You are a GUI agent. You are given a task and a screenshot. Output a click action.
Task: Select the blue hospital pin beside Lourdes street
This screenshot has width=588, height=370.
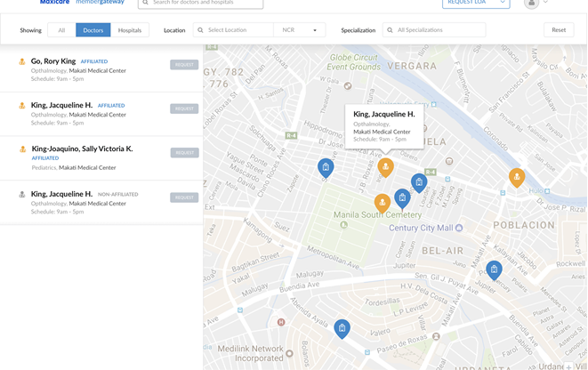pos(419,183)
